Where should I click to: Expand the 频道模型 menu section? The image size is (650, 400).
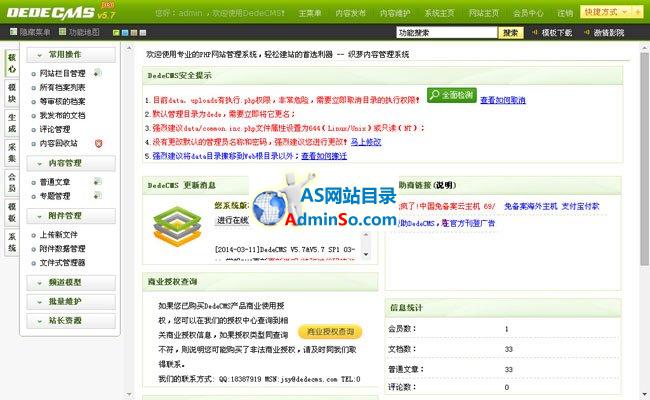coord(71,283)
